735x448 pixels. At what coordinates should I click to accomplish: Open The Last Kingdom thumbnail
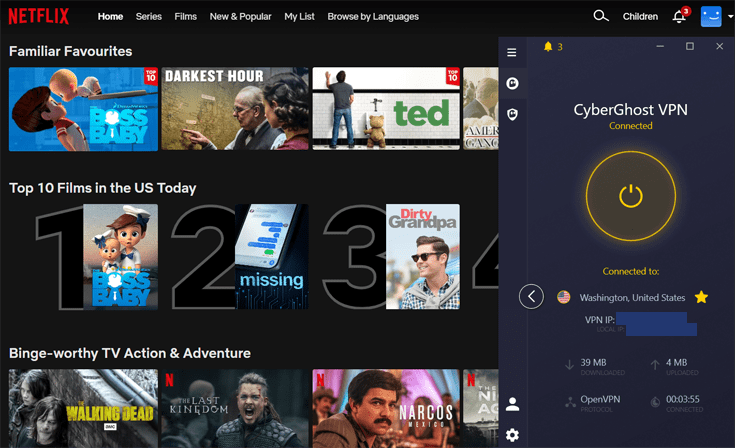(x=235, y=408)
